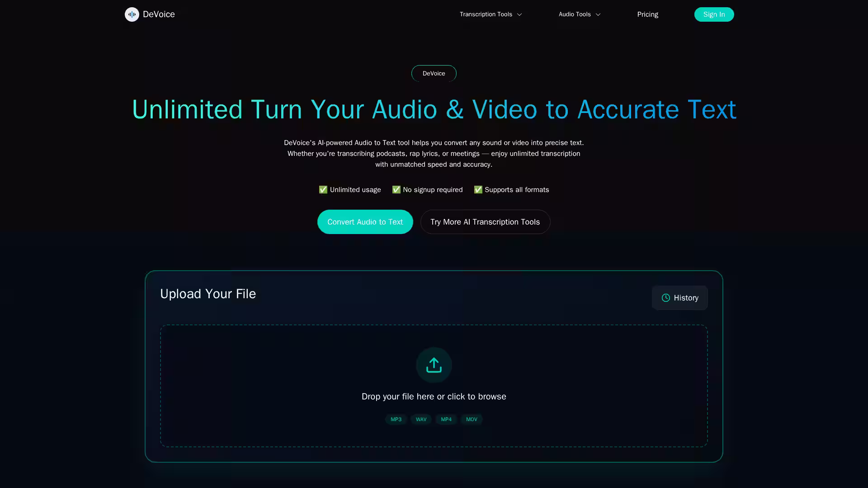Click the Unlimited usage green checkmark
Screen dimensions: 868x488
[323, 190]
